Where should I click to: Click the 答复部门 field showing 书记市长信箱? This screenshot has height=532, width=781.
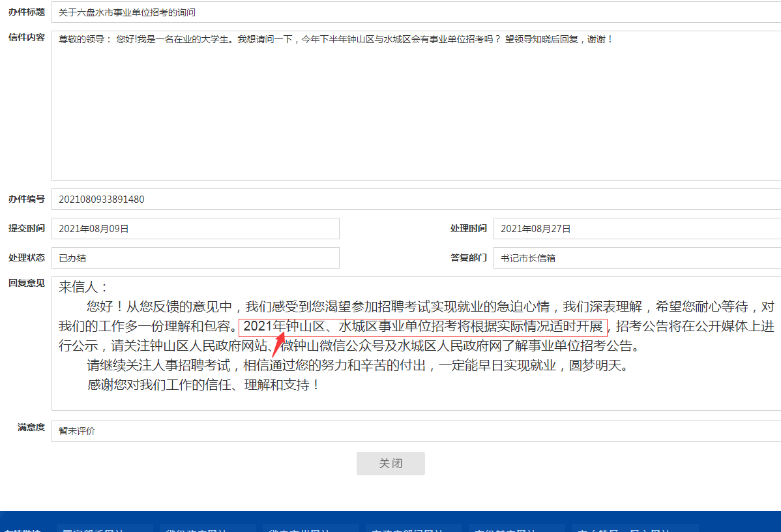(636, 258)
